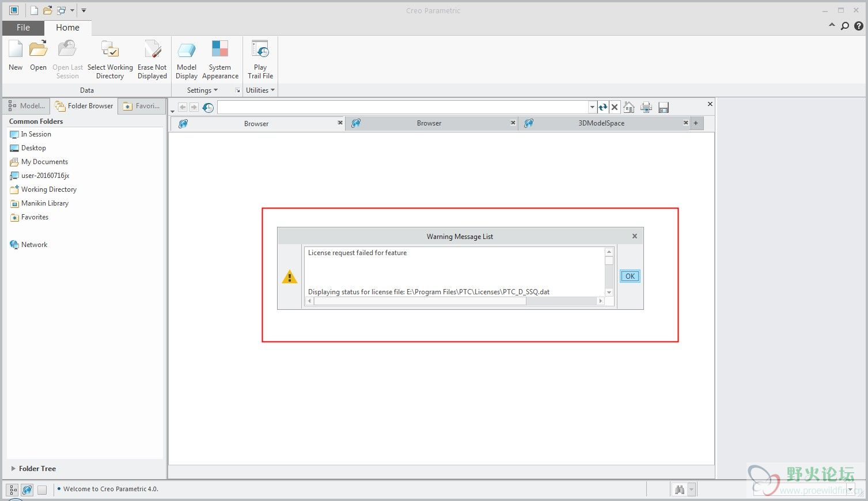Click browser print icon
868x501 pixels.
(646, 107)
